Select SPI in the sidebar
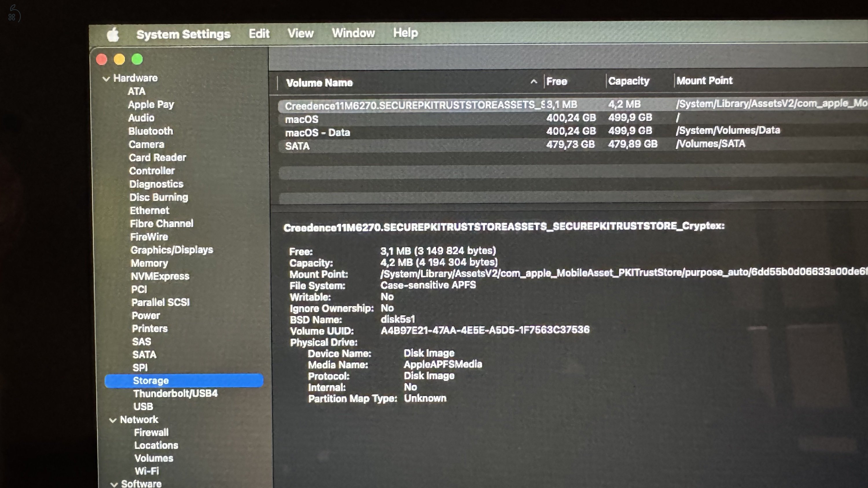 [140, 368]
